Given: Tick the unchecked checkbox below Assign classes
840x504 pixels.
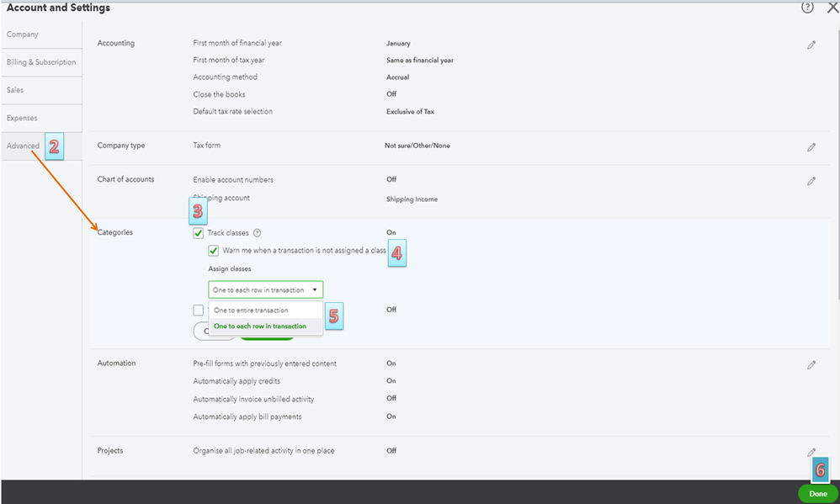Looking at the screenshot, I should tap(198, 310).
